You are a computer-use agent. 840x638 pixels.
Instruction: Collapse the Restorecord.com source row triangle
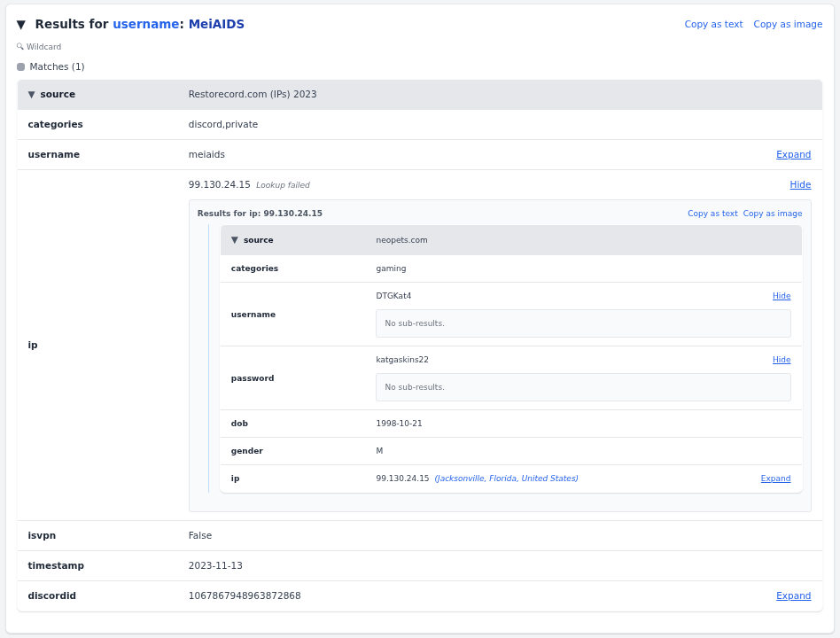click(32, 94)
